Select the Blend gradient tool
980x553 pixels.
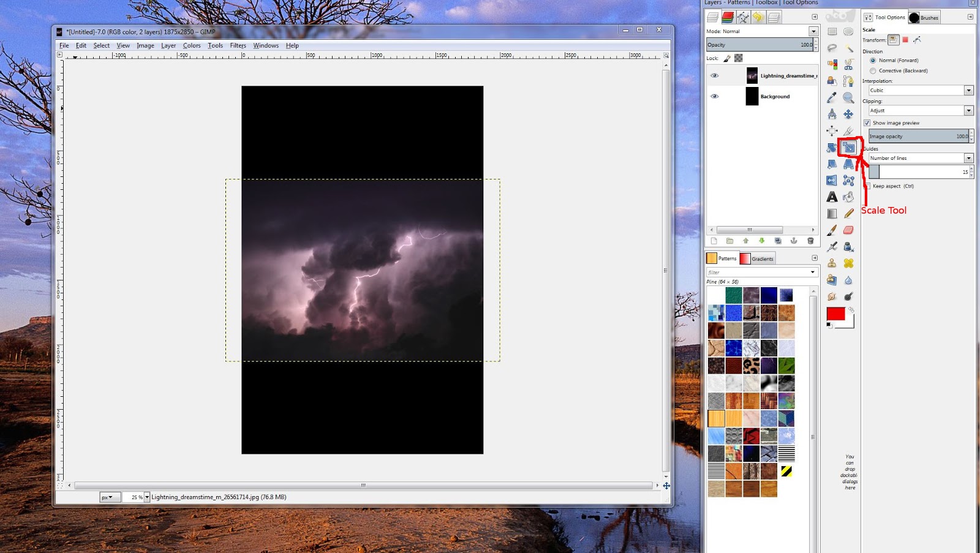[x=832, y=214]
